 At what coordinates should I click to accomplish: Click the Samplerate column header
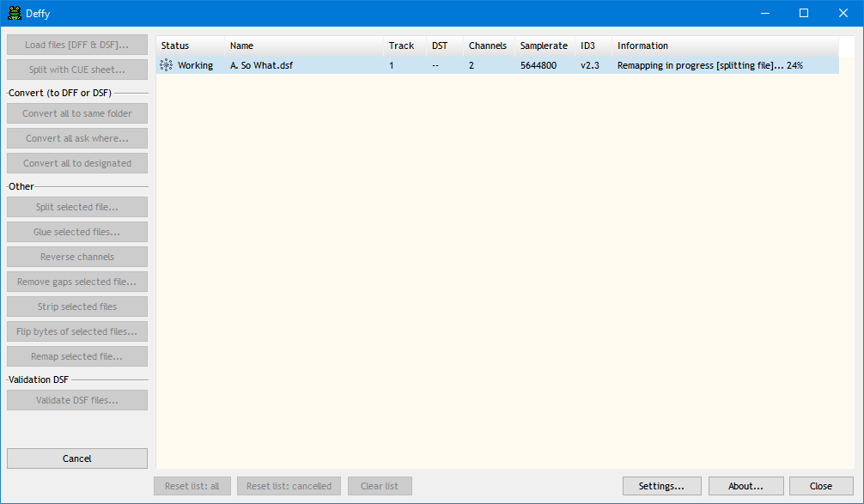click(x=544, y=46)
